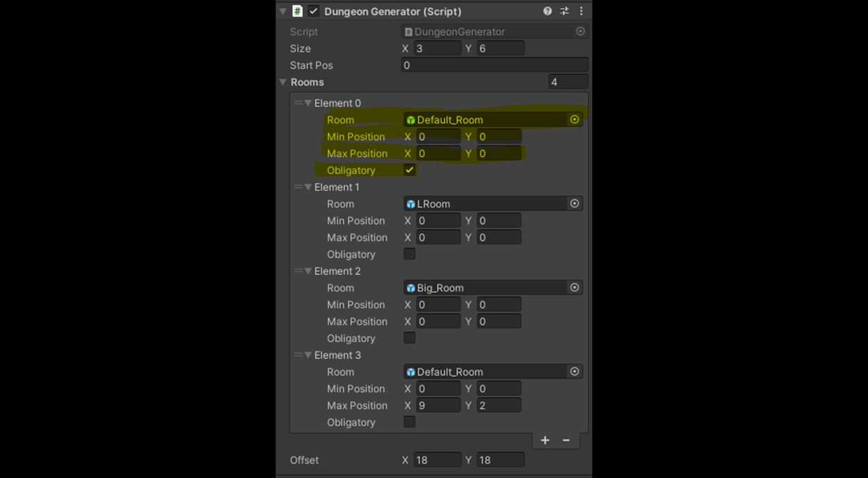Click the component presets slider icon

(x=565, y=11)
